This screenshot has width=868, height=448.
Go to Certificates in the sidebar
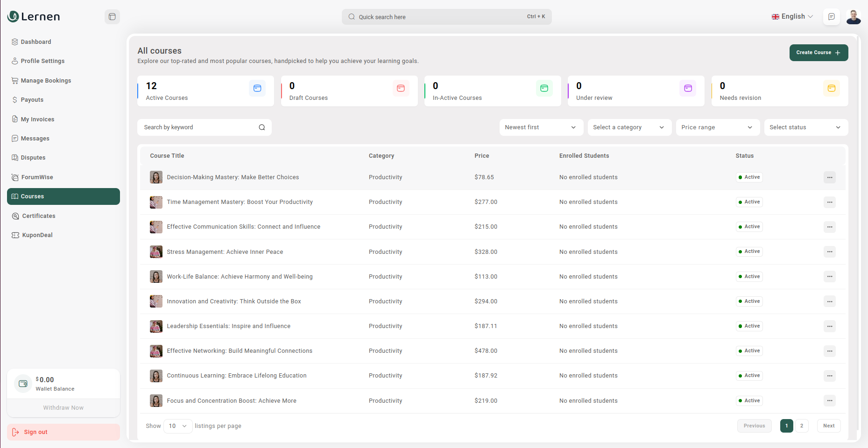coord(39,216)
